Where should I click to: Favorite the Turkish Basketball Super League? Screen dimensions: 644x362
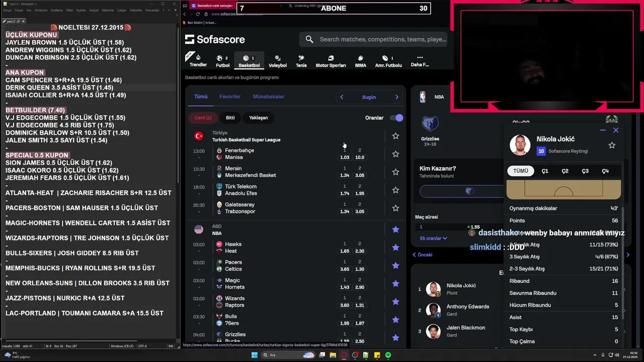395,136
